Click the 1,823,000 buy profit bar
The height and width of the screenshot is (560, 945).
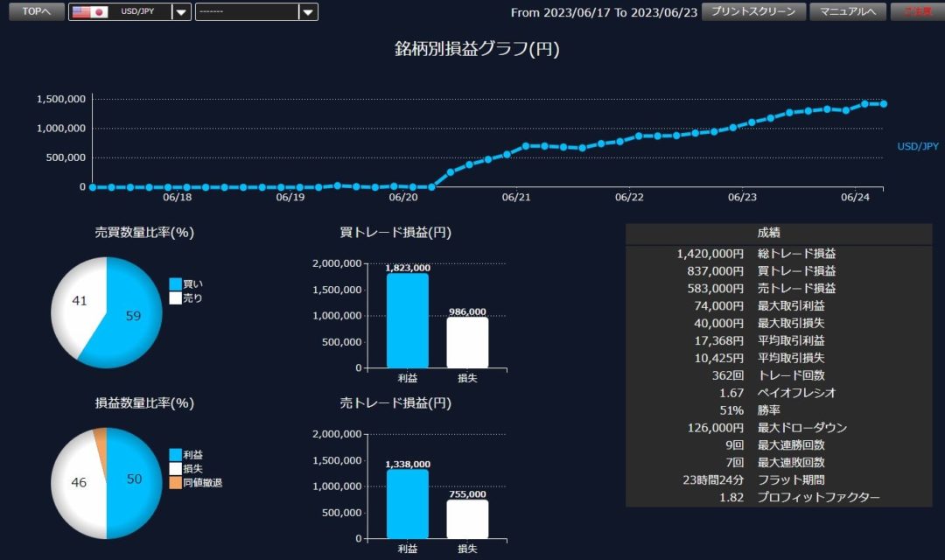pos(408,320)
